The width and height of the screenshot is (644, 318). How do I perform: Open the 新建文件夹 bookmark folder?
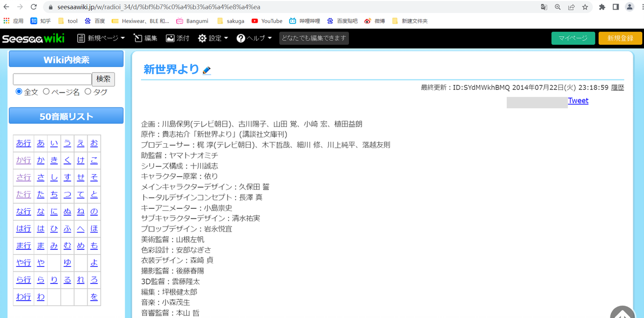point(410,21)
